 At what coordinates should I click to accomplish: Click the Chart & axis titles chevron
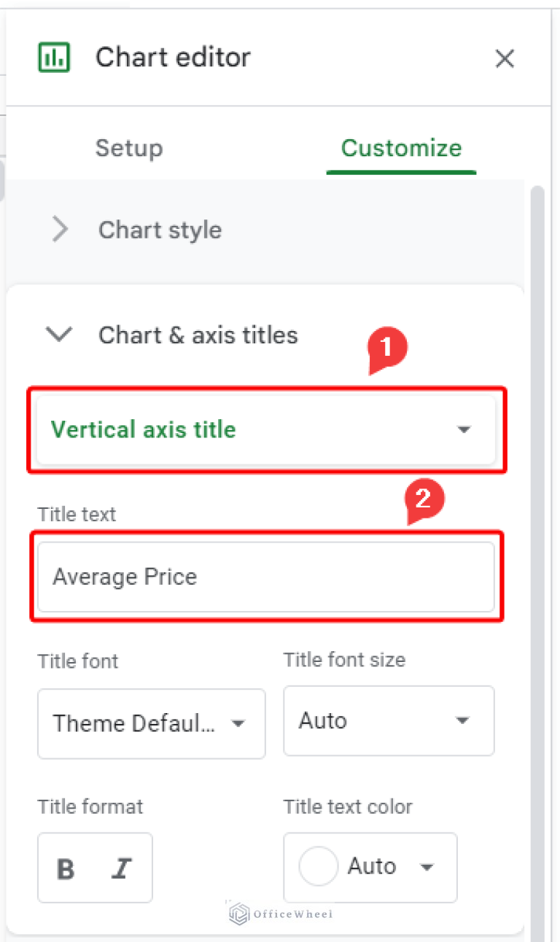click(x=59, y=335)
